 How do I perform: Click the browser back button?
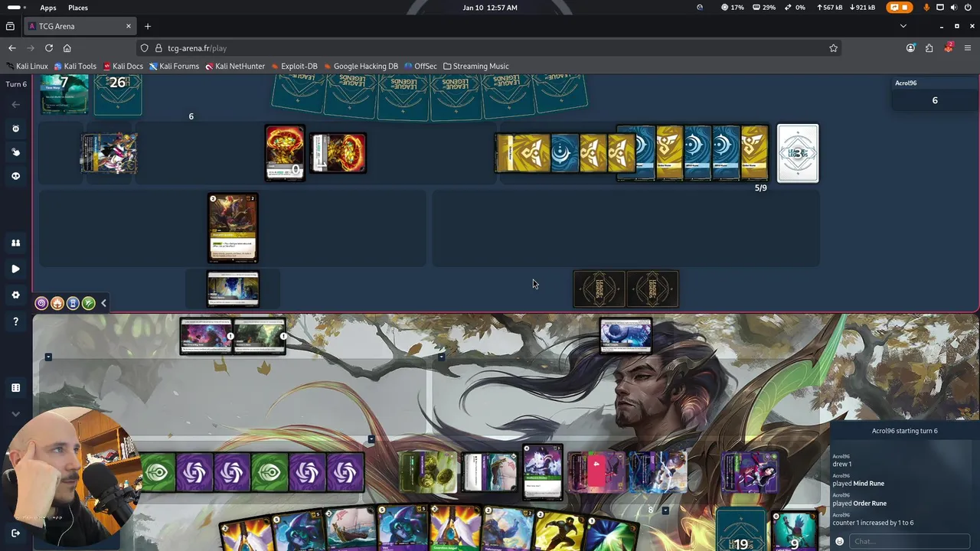pyautogui.click(x=12, y=47)
